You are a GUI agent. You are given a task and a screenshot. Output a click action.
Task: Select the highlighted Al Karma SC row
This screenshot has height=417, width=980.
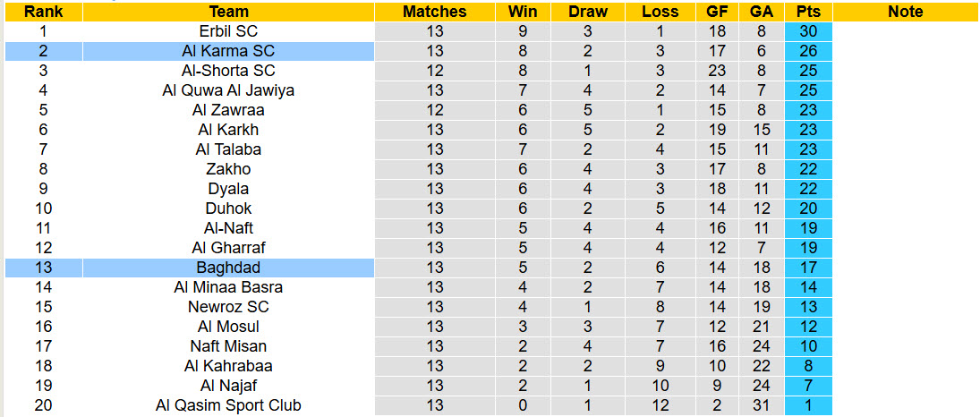click(x=228, y=51)
